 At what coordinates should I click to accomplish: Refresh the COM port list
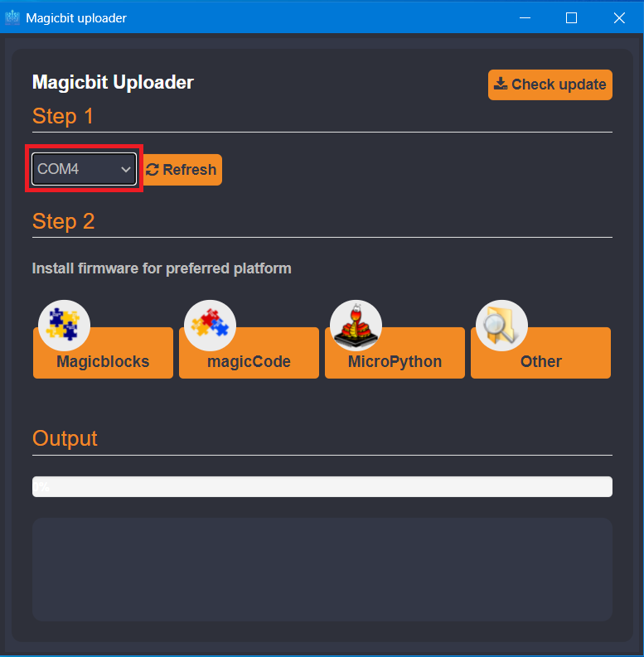[182, 170]
